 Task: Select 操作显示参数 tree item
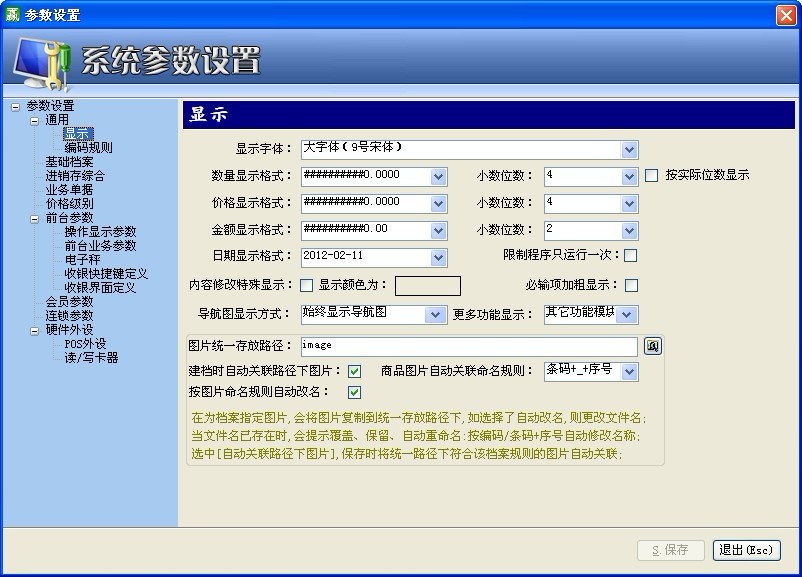pyautogui.click(x=100, y=232)
